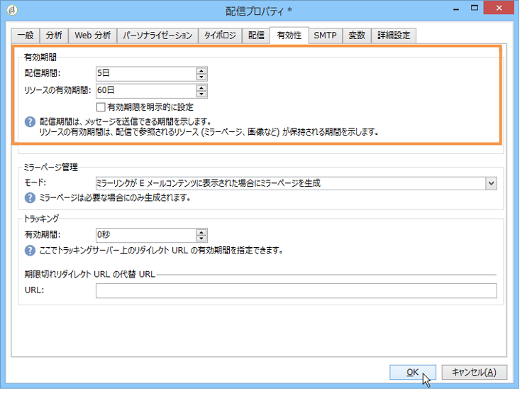Open the 配信 tab
This screenshot has width=532, height=399.
coord(256,35)
